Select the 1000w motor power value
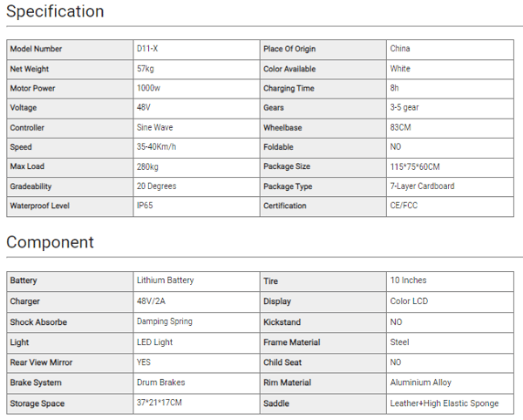 coord(147,88)
